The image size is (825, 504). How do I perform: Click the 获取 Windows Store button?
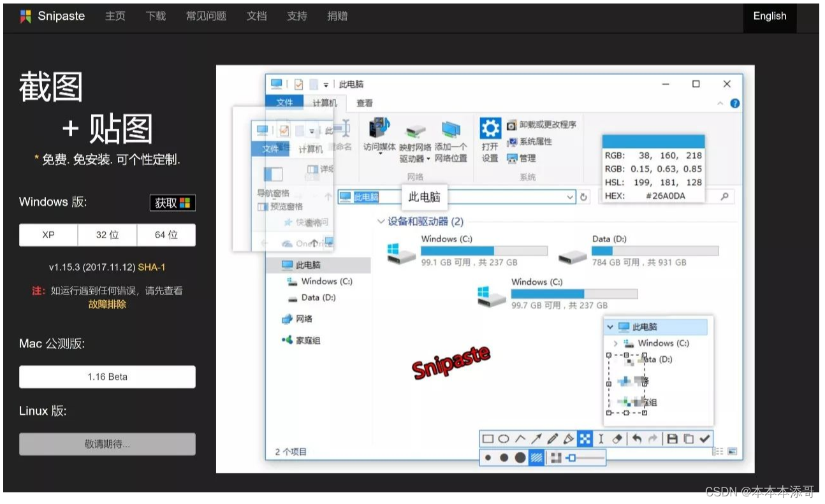pyautogui.click(x=172, y=203)
